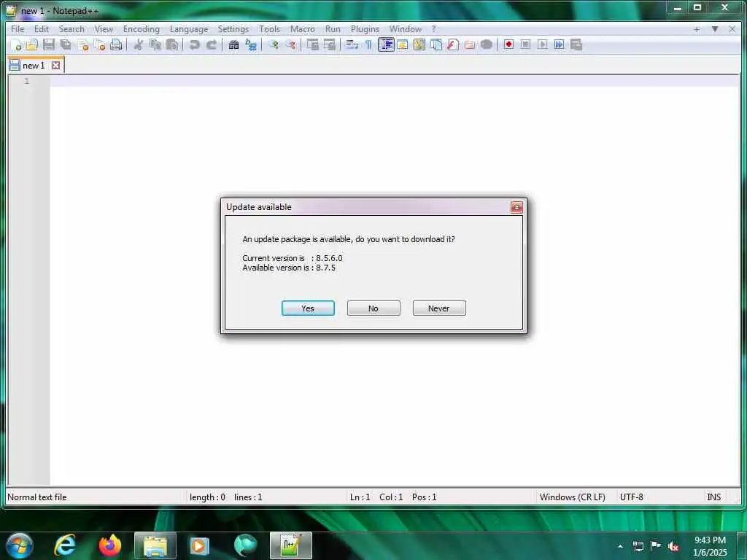Toggle the Document List icon

click(x=436, y=44)
